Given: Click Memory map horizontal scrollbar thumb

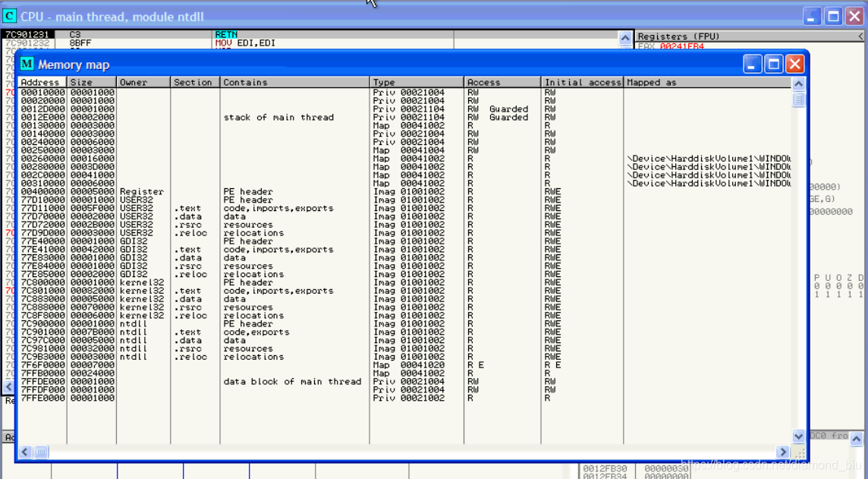Looking at the screenshot, I should pyautogui.click(x=41, y=452).
